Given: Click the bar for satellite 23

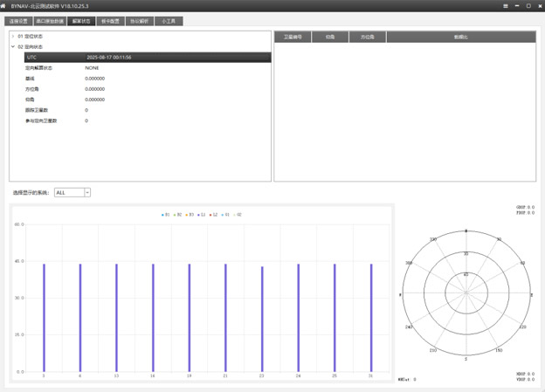Looking at the screenshot, I should tap(262, 319).
